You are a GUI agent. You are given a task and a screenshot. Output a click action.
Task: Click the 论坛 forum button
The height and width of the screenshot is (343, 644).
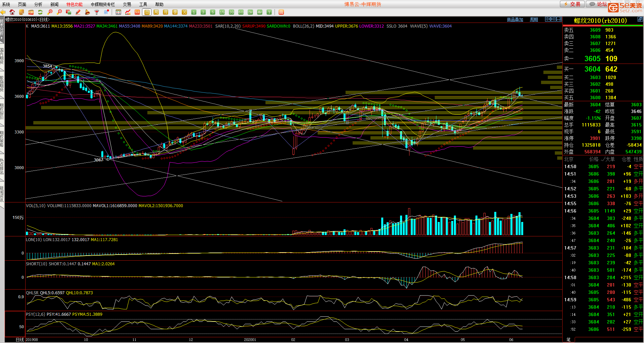[599, 4]
